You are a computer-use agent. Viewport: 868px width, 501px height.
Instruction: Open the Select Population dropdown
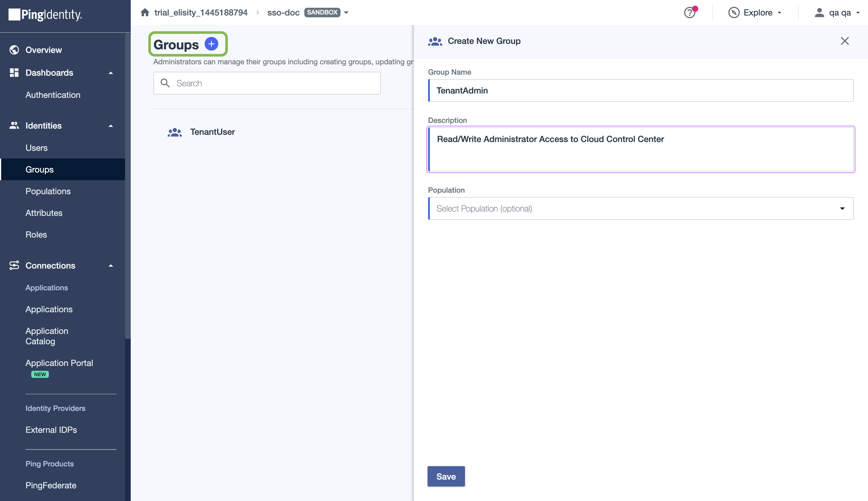click(x=640, y=208)
